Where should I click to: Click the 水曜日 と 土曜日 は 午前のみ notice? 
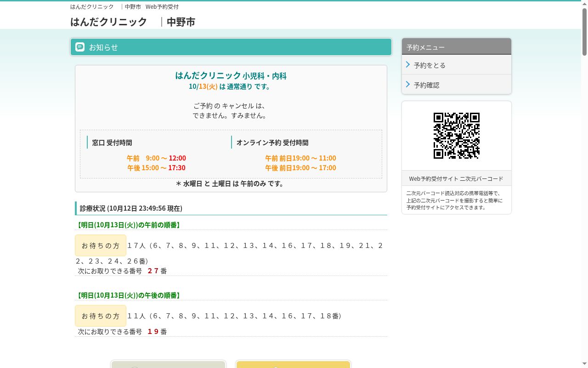pos(231,184)
